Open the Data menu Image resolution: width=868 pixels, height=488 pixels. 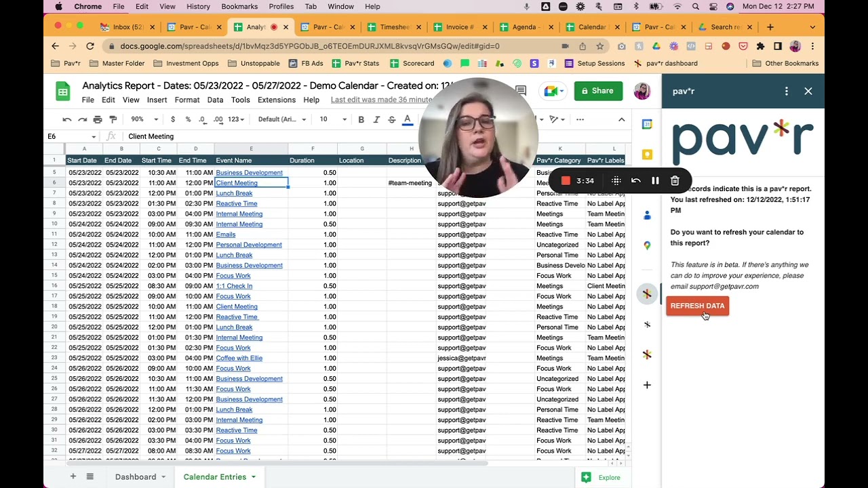pyautogui.click(x=215, y=100)
